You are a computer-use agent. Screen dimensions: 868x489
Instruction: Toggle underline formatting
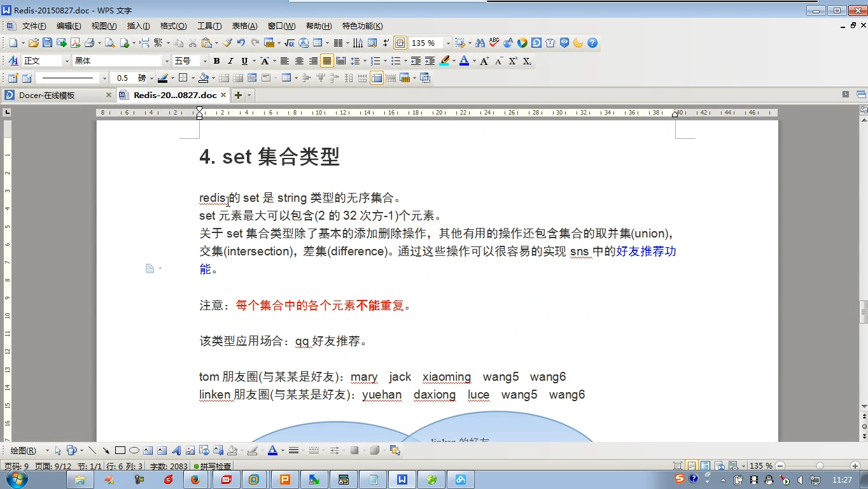tap(244, 61)
